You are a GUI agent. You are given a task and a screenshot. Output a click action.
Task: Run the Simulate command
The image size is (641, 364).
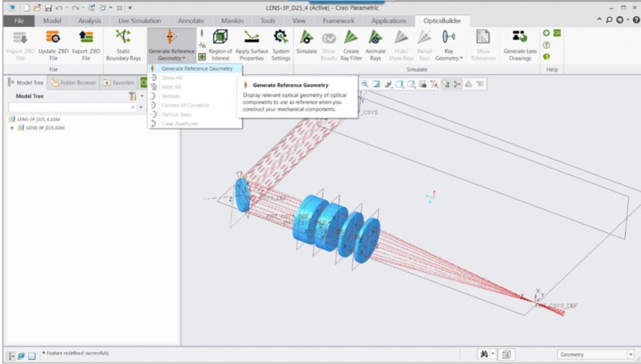pyautogui.click(x=307, y=38)
